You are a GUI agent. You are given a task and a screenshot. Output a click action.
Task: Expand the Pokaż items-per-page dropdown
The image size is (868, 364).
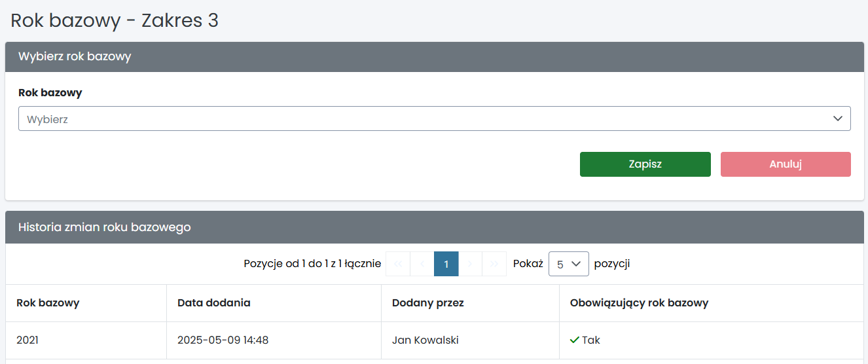pyautogui.click(x=568, y=264)
